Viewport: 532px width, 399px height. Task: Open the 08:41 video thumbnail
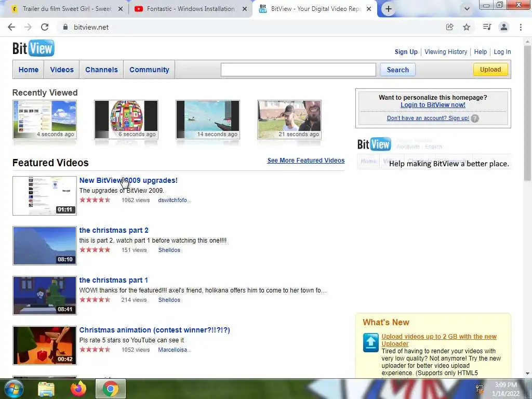(45, 296)
